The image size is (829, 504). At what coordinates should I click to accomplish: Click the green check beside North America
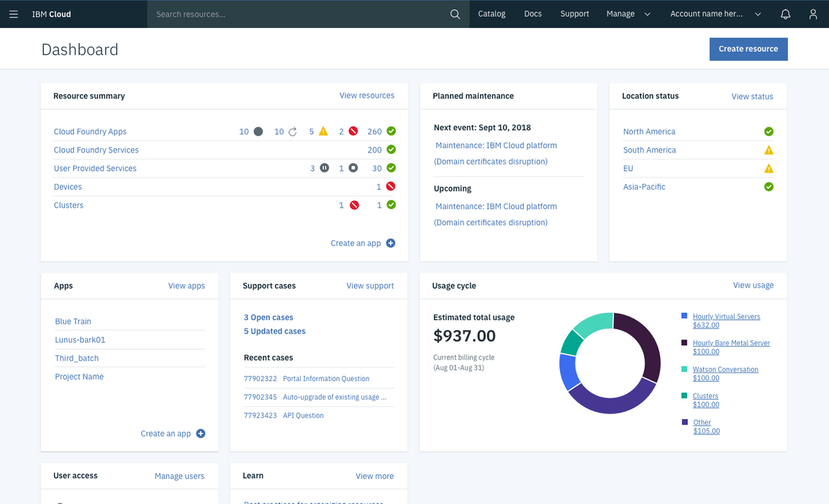pyautogui.click(x=769, y=132)
